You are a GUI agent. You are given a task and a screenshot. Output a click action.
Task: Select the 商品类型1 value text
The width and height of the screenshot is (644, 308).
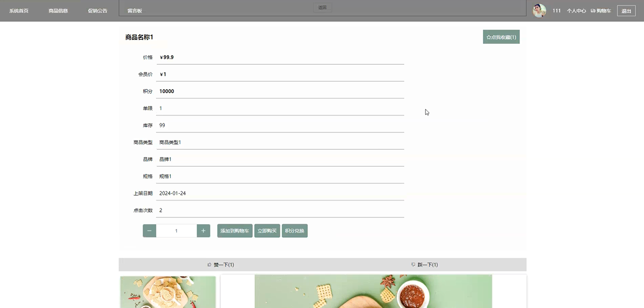click(x=170, y=142)
